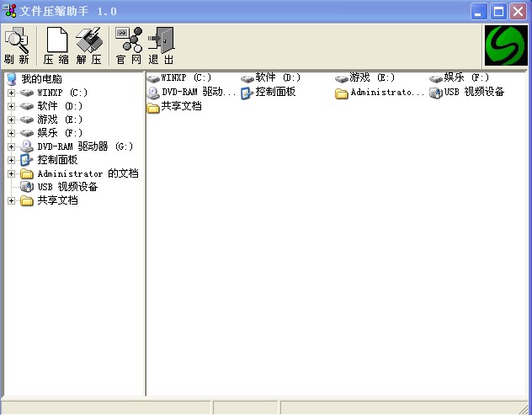Select USB 视频设备 in left tree
Screen dimensions: 532x415
(x=67, y=187)
